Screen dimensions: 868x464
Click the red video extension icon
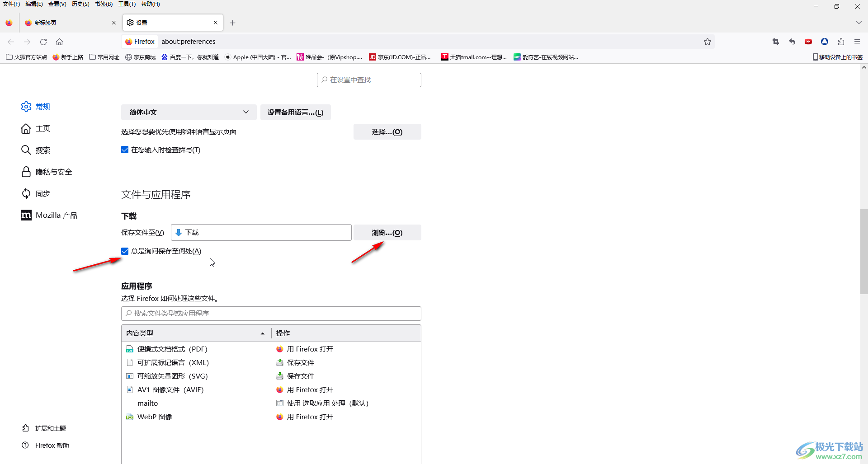[x=808, y=42]
